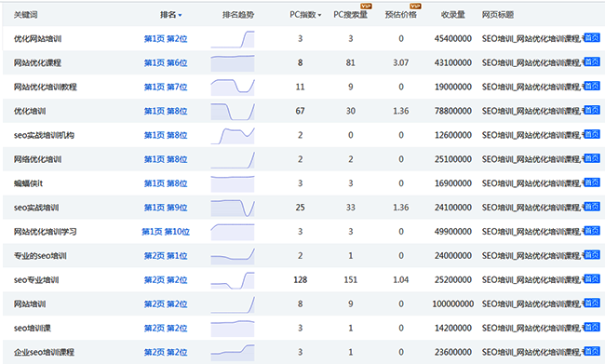
Task: Open the 第1页 第9位 rank link
Action: [166, 208]
